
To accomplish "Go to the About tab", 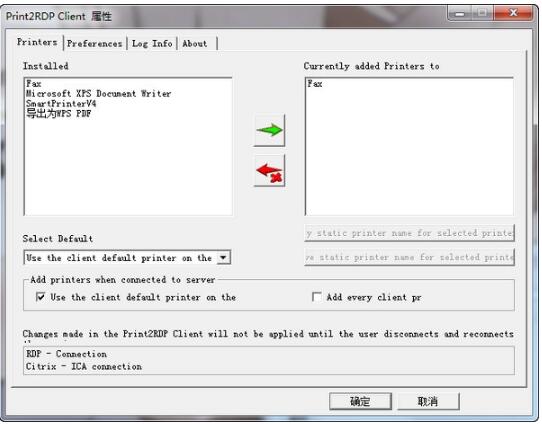I will pyautogui.click(x=195, y=44).
